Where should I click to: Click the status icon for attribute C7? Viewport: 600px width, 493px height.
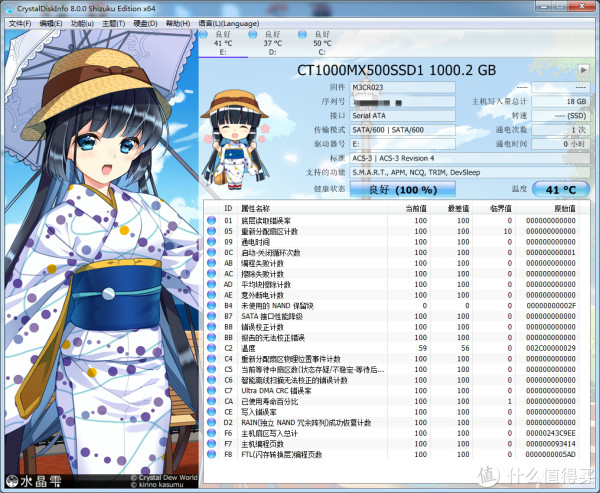point(211,390)
